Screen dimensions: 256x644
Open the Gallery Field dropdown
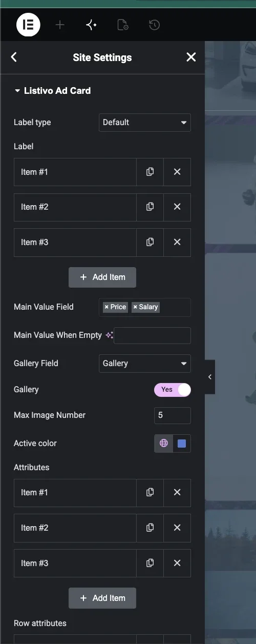145,363
